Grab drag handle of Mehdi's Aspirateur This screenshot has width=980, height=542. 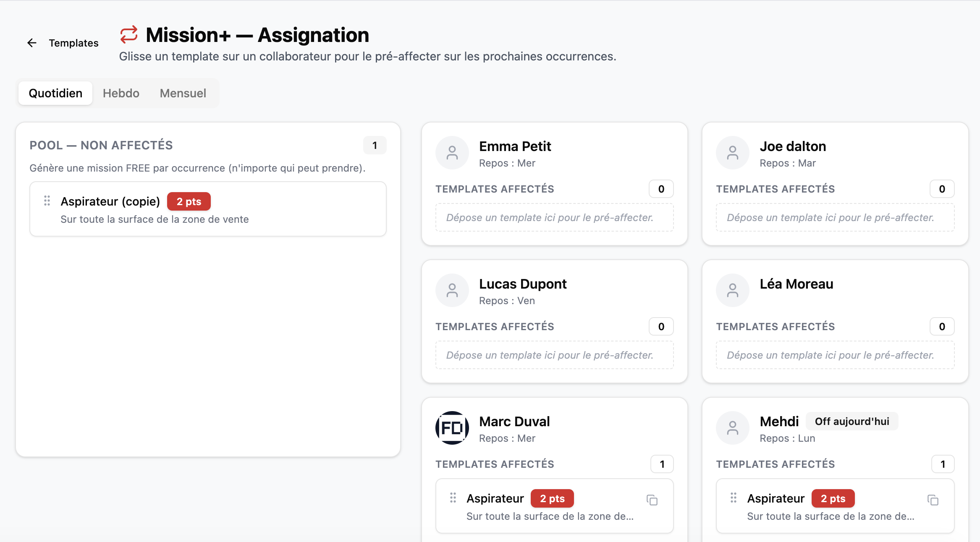coord(734,498)
